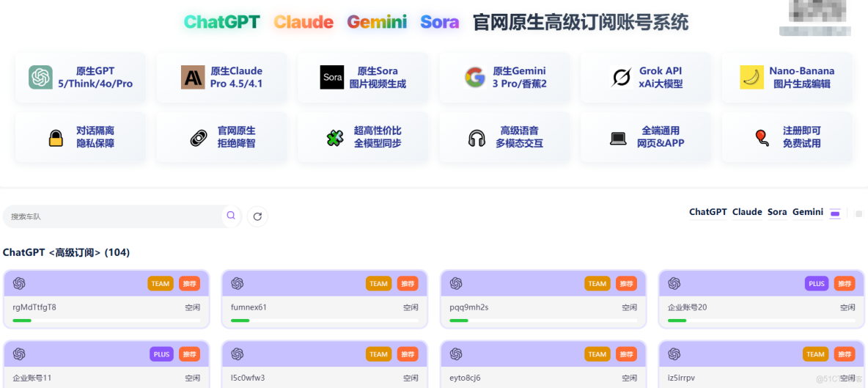Screen dimensions: 868x388
Task: Click the TEAM badge on l5c0wfw3 card
Action: point(378,354)
